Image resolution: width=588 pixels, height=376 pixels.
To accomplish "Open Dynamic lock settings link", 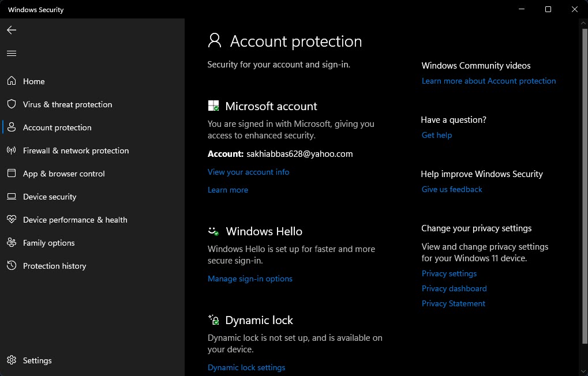I will click(246, 368).
